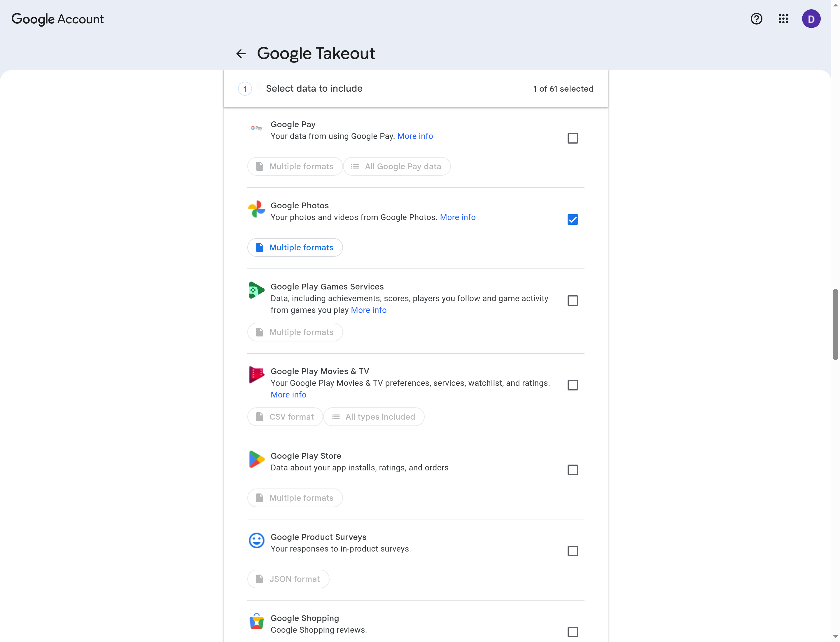The image size is (840, 642).
Task: Open the Google apps grid icon
Action: (x=783, y=19)
